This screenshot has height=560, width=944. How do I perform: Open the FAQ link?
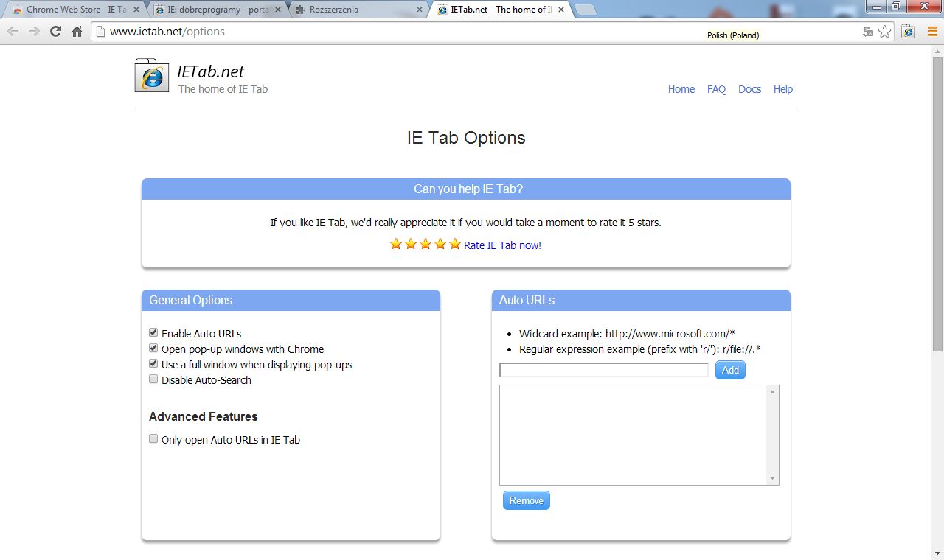tap(716, 89)
